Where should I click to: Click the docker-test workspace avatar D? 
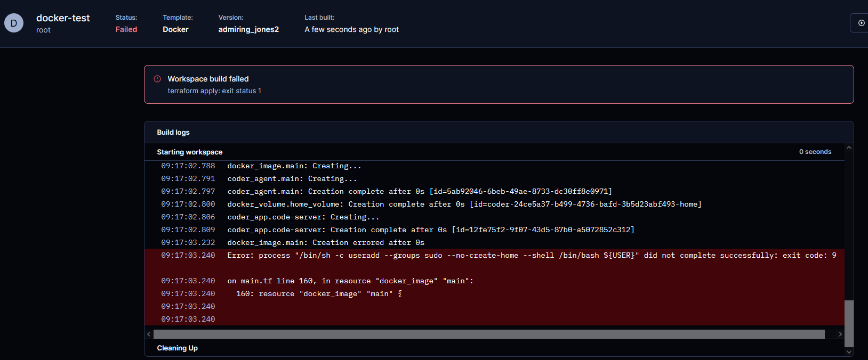click(14, 23)
